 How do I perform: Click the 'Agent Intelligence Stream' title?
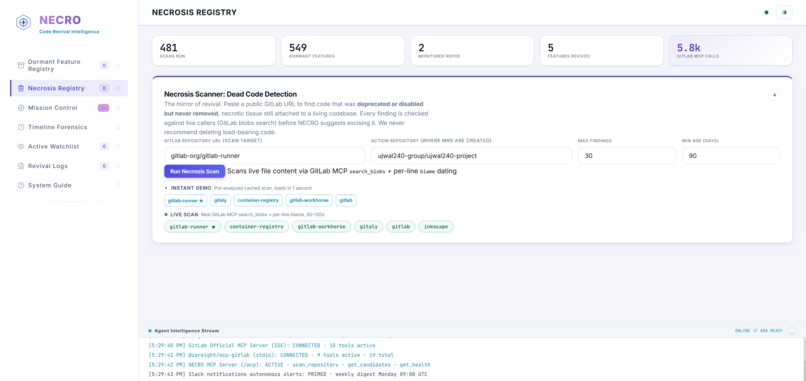pyautogui.click(x=186, y=331)
